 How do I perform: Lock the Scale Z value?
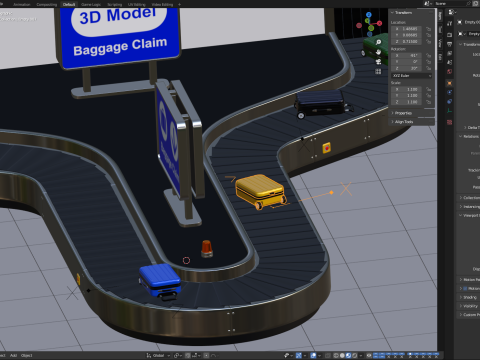[429, 102]
